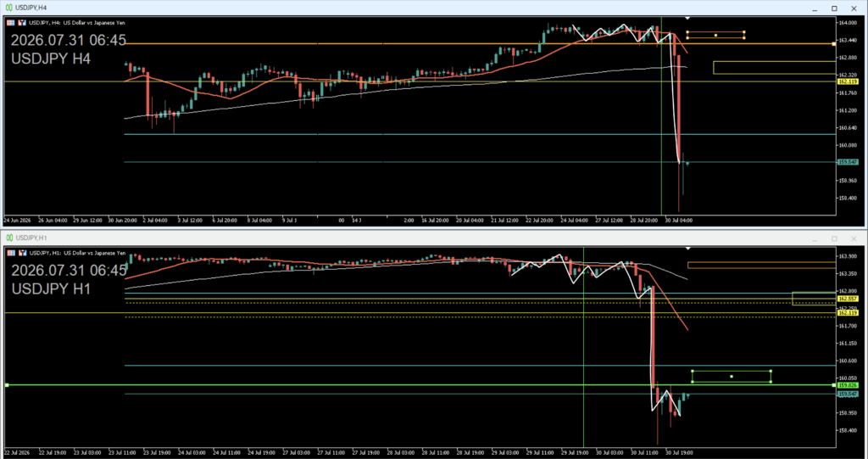This screenshot has width=868, height=459.
Task: Click the 'USDJPY, H4: US Dollar vs Japanese Yen' label
Action: tap(77, 23)
